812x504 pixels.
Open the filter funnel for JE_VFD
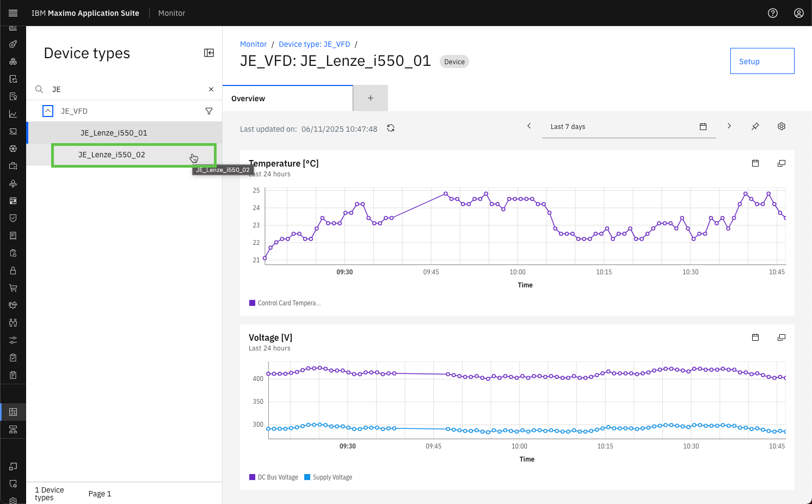[x=209, y=111]
